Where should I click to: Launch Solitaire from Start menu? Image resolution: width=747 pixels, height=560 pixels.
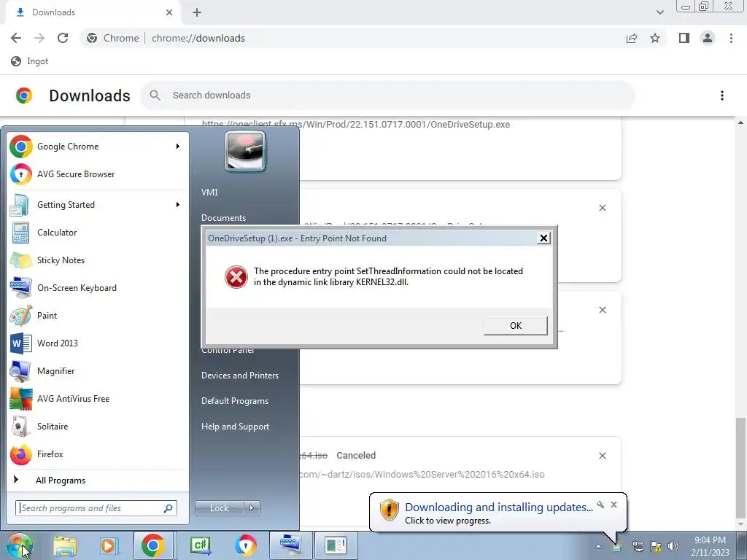[x=98, y=426]
